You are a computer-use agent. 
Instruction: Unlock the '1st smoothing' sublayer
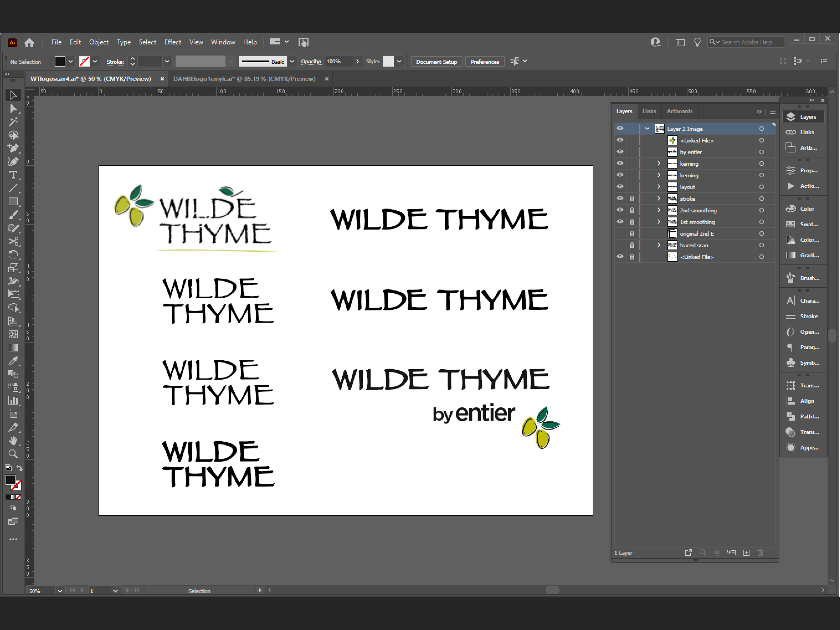[x=632, y=222]
